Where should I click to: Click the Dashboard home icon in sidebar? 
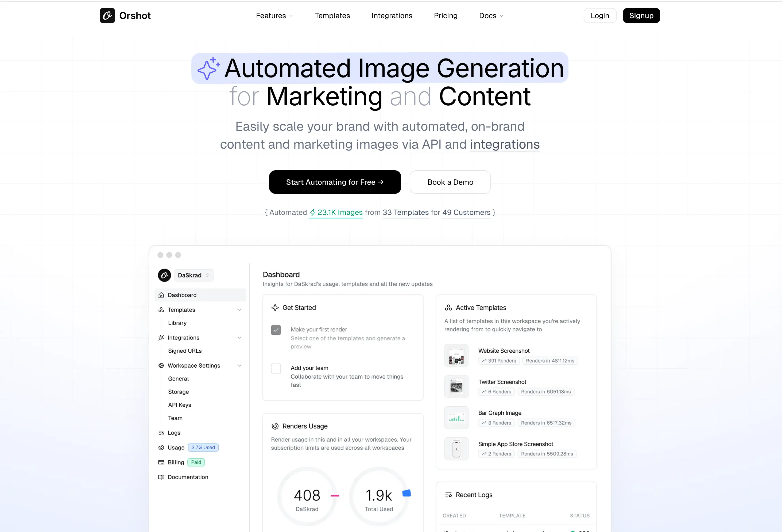(x=161, y=295)
